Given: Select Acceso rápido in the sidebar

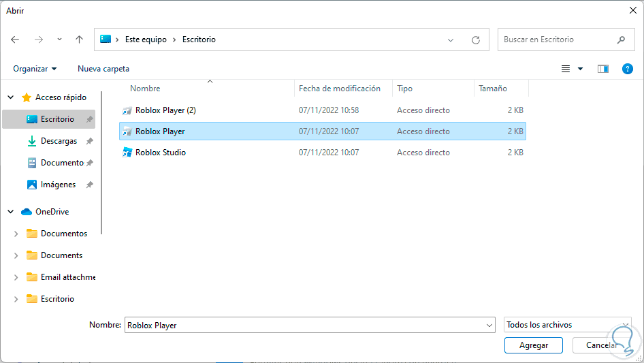Looking at the screenshot, I should (61, 97).
